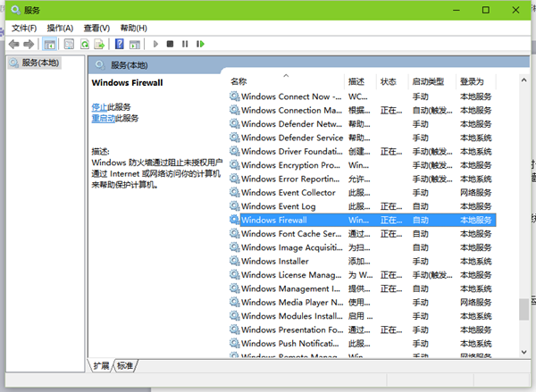Open the 文件(F) menu
Viewport: 536px width, 392px height.
(x=24, y=28)
